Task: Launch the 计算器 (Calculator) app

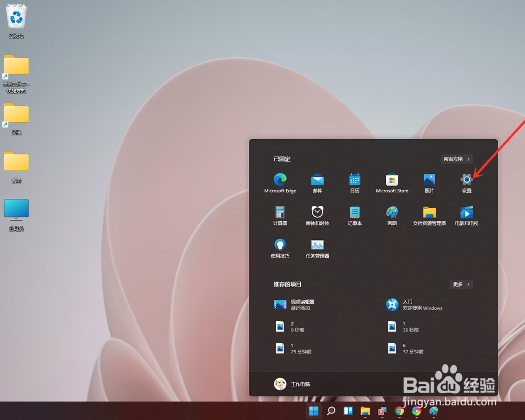Action: (x=280, y=216)
